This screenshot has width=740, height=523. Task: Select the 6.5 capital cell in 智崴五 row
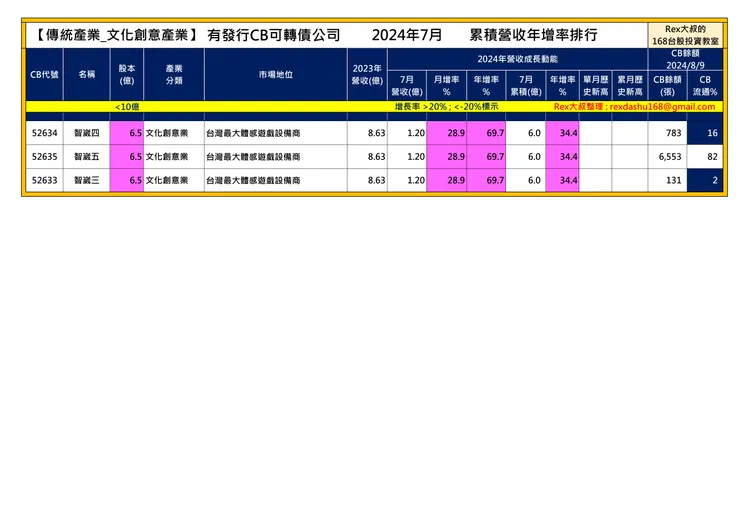(126, 157)
